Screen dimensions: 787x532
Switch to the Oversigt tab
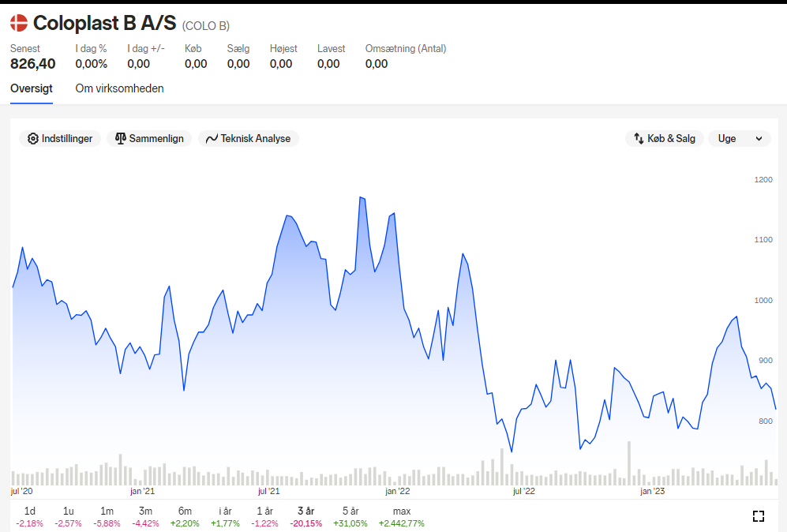pos(32,88)
